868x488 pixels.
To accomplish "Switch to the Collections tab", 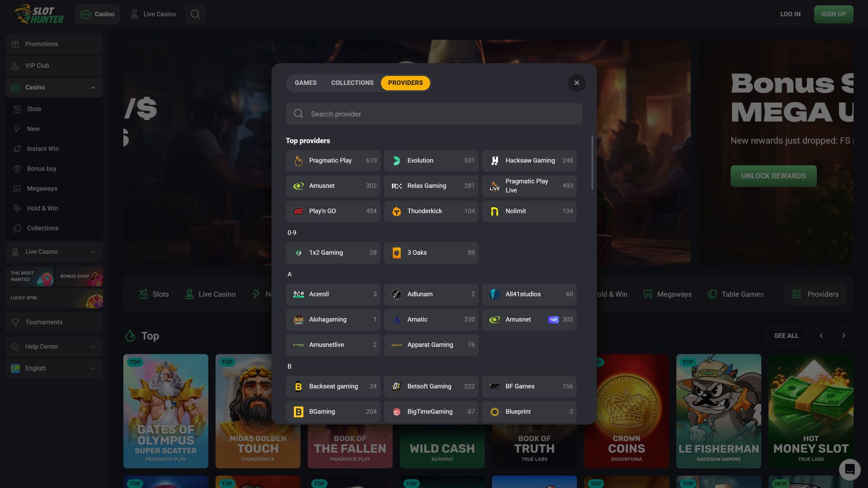I will point(352,83).
